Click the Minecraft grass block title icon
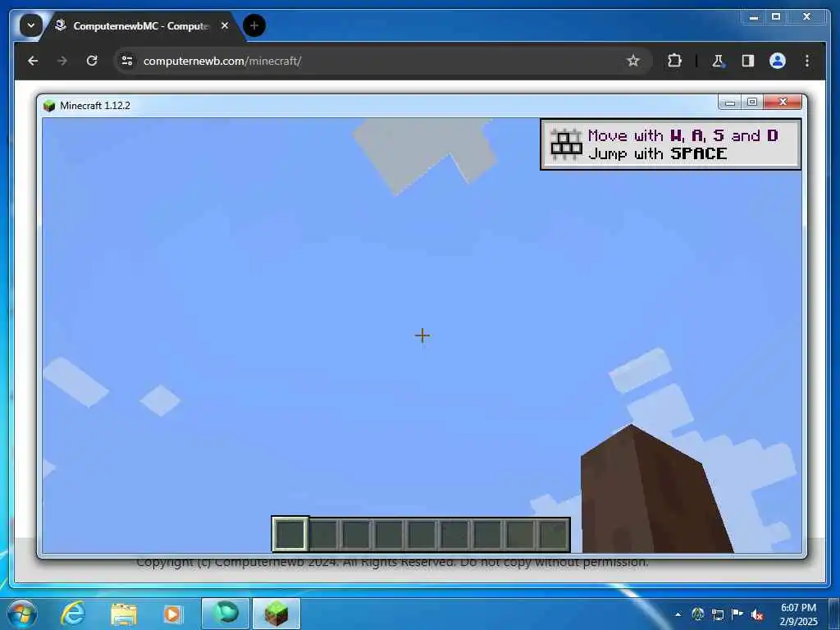This screenshot has height=630, width=840. (49, 106)
